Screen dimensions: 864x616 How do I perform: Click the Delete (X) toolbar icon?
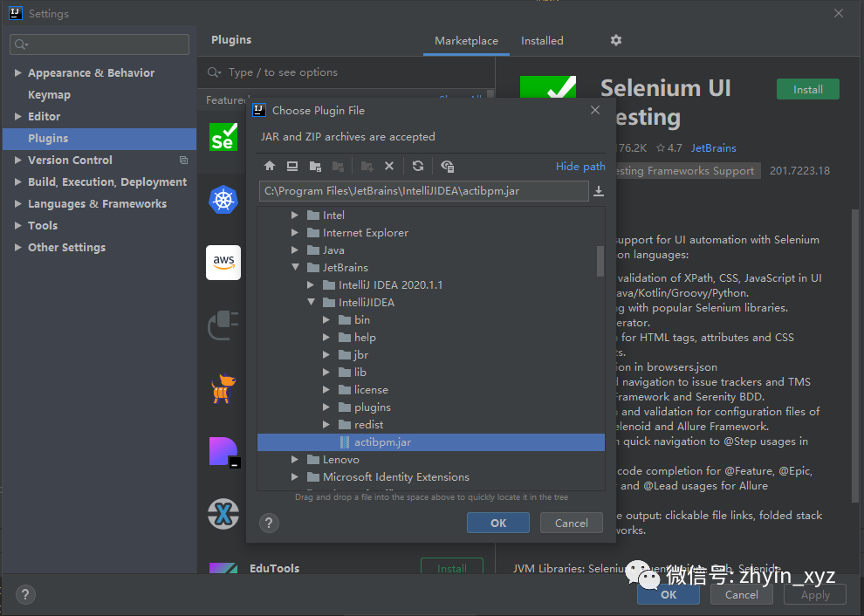pos(389,166)
